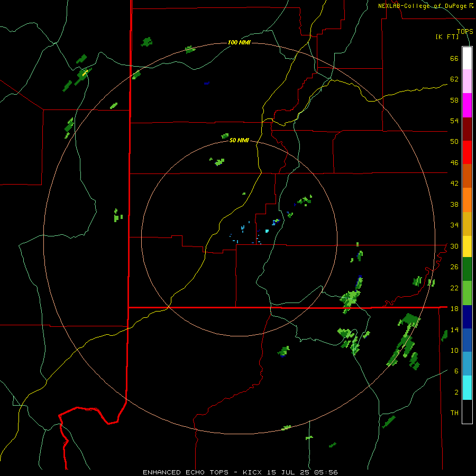Click the '6' legend value
476x476 pixels.
click(456, 371)
